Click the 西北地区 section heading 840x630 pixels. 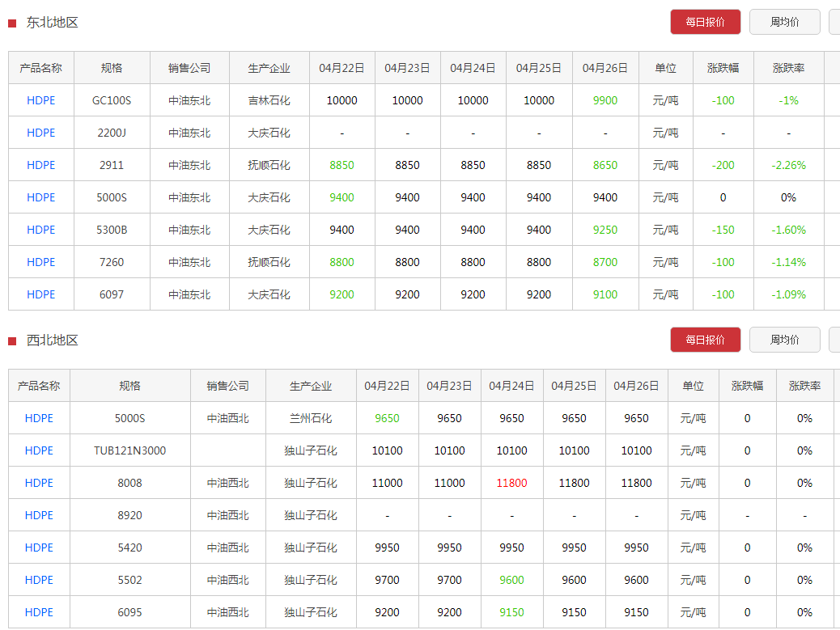[53, 340]
